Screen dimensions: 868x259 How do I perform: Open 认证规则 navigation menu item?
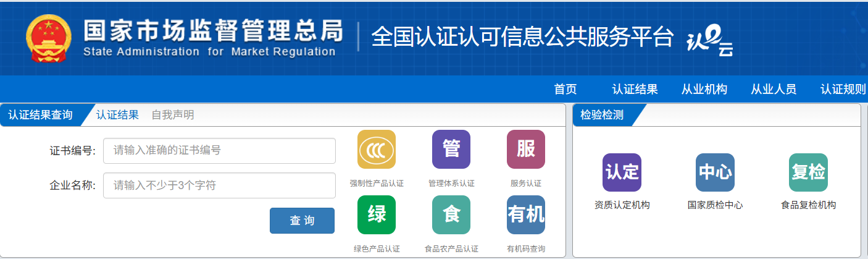click(x=843, y=90)
